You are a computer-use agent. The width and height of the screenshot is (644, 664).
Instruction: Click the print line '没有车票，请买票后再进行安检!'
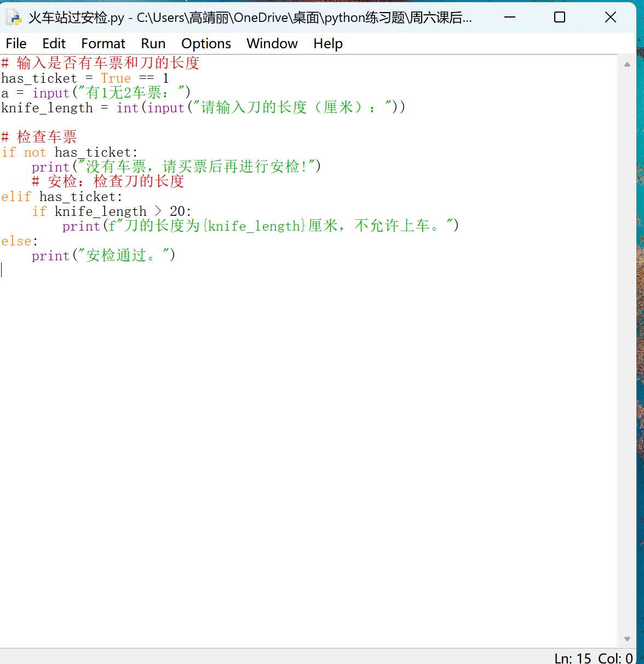pyautogui.click(x=176, y=167)
